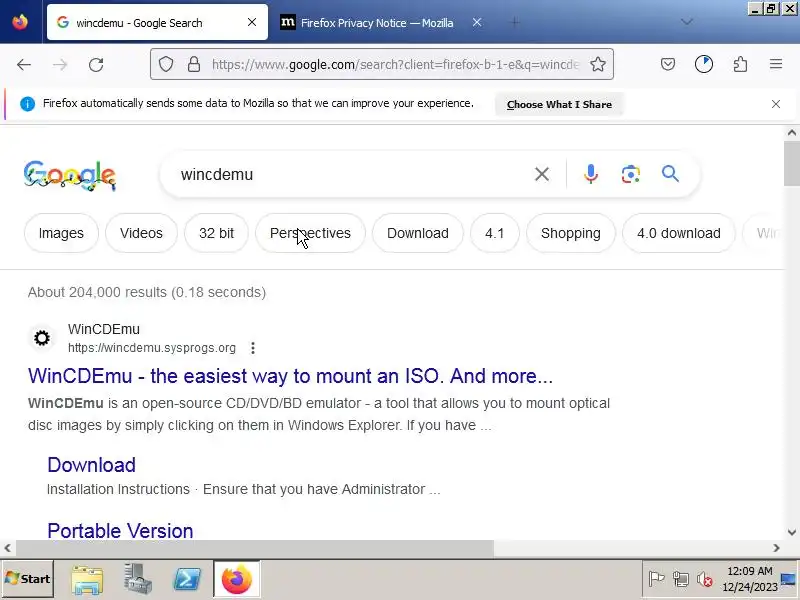The height and width of the screenshot is (600, 800).
Task: Reload the current page
Action: [x=96, y=65]
